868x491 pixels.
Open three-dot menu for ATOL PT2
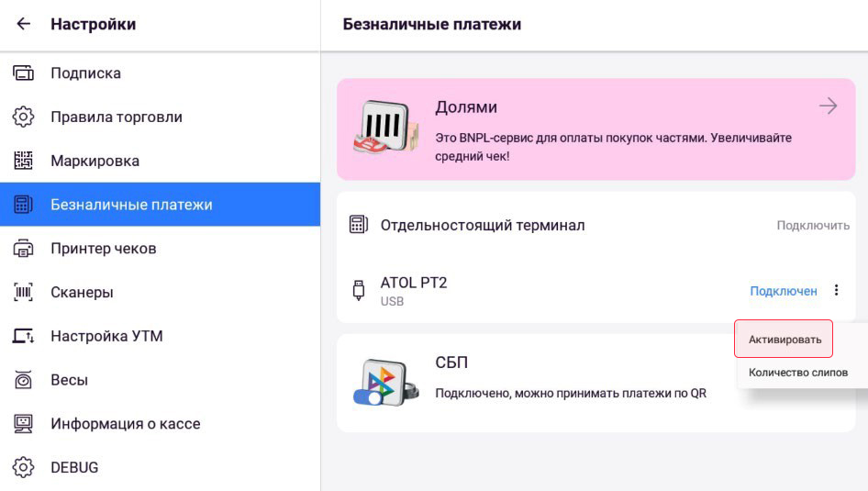(836, 290)
